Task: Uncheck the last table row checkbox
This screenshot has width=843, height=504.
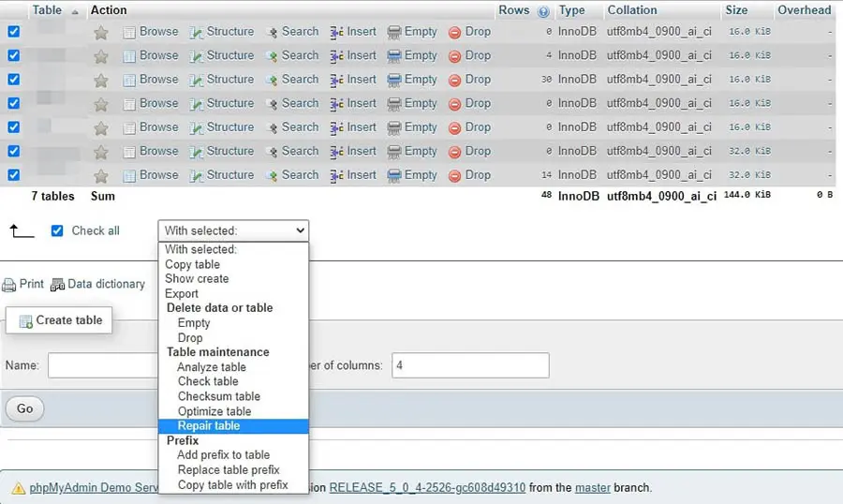Action: pyautogui.click(x=13, y=175)
